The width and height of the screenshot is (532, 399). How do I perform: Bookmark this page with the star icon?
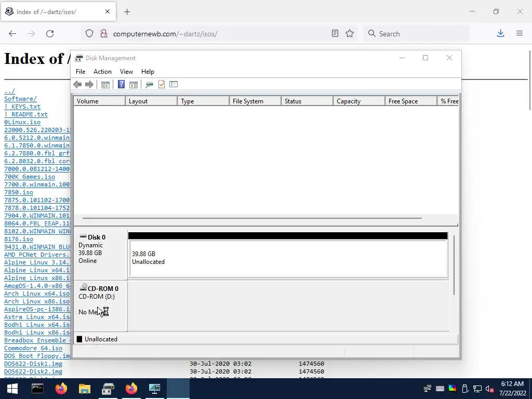coord(350,34)
